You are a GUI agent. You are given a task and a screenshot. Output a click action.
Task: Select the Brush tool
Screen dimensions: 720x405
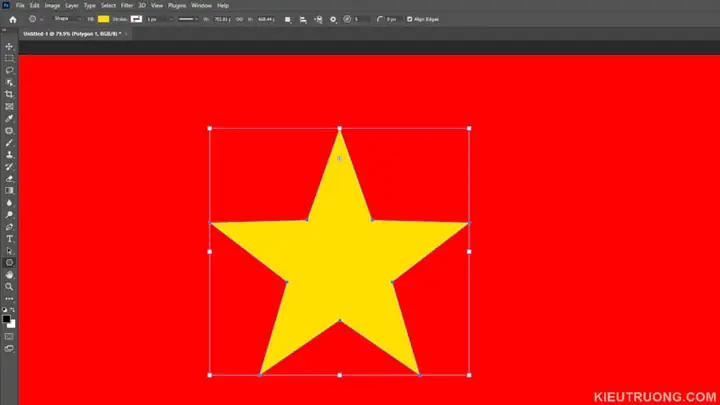(9, 143)
